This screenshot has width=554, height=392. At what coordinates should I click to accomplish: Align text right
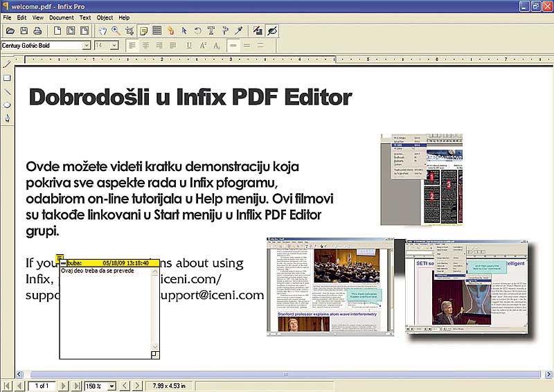(159, 46)
